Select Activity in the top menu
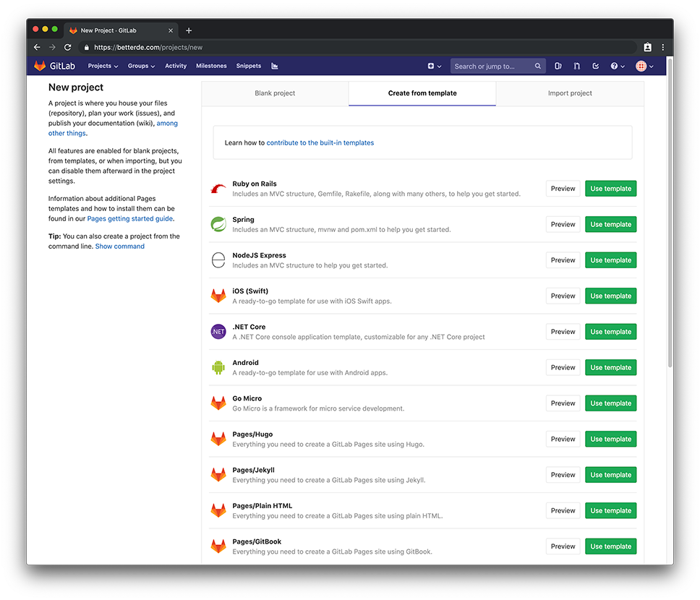 [175, 65]
